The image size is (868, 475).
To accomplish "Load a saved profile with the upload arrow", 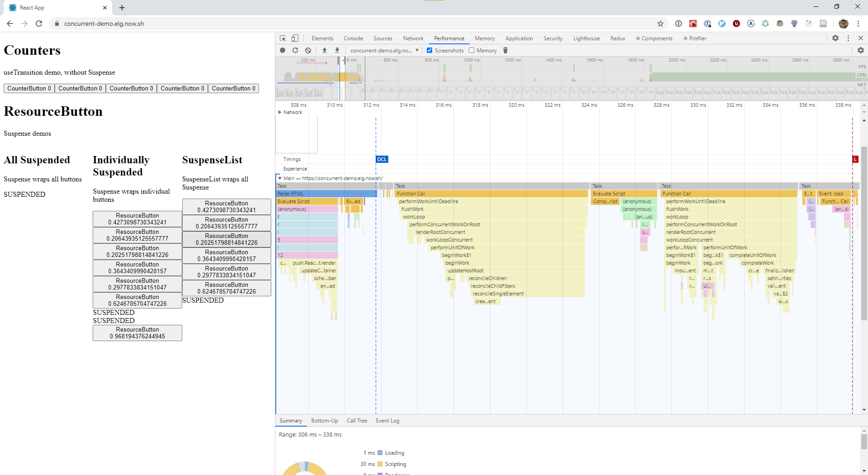I will pyautogui.click(x=325, y=50).
